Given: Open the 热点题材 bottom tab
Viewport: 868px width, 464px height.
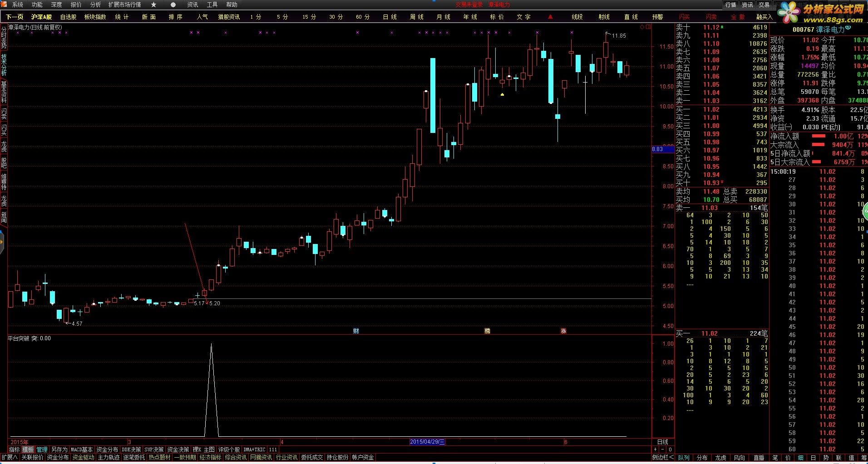Looking at the screenshot, I should click(159, 457).
